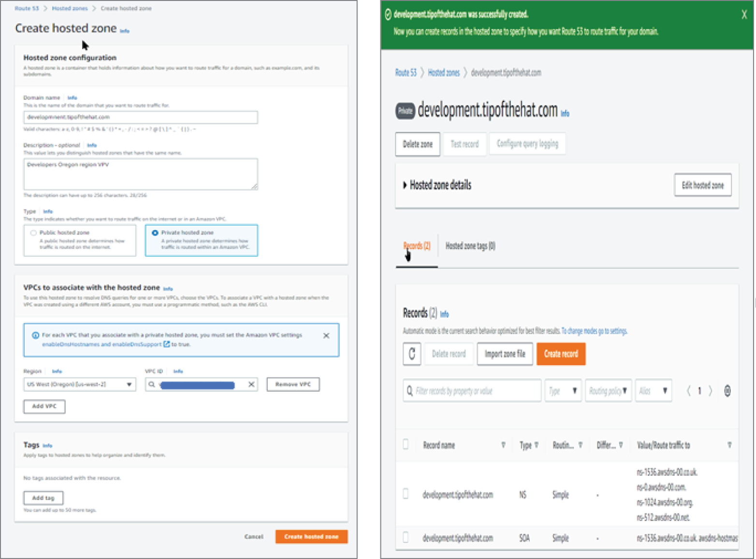
Task: Click Configure query logging button
Action: 527,144
